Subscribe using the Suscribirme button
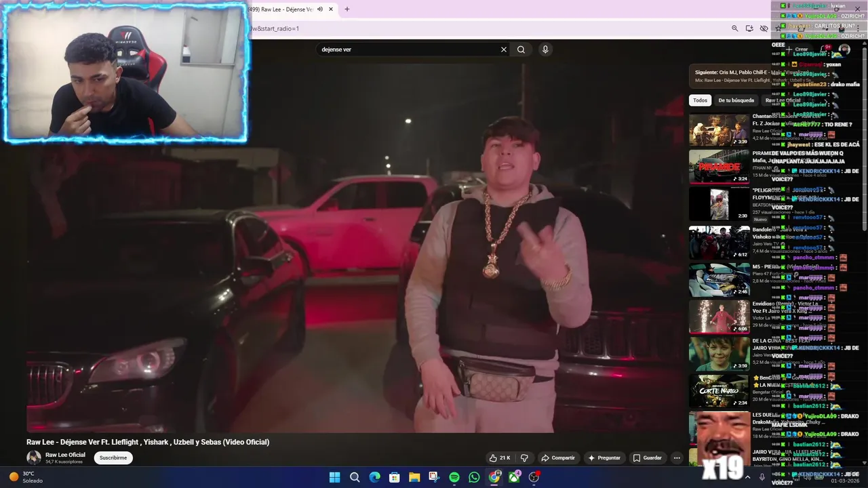Image resolution: width=868 pixels, height=488 pixels. (113, 458)
